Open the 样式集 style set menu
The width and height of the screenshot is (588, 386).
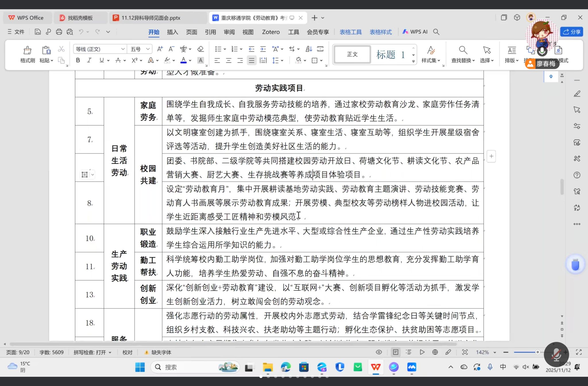click(x=431, y=54)
